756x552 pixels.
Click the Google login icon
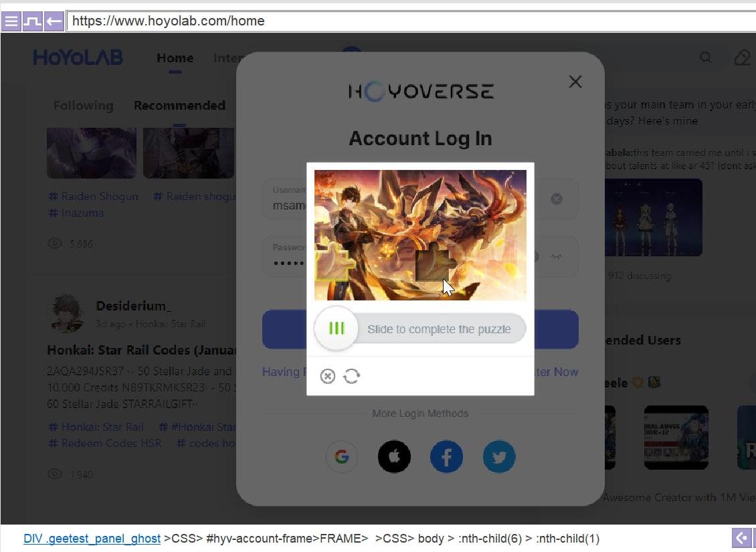pyautogui.click(x=342, y=457)
